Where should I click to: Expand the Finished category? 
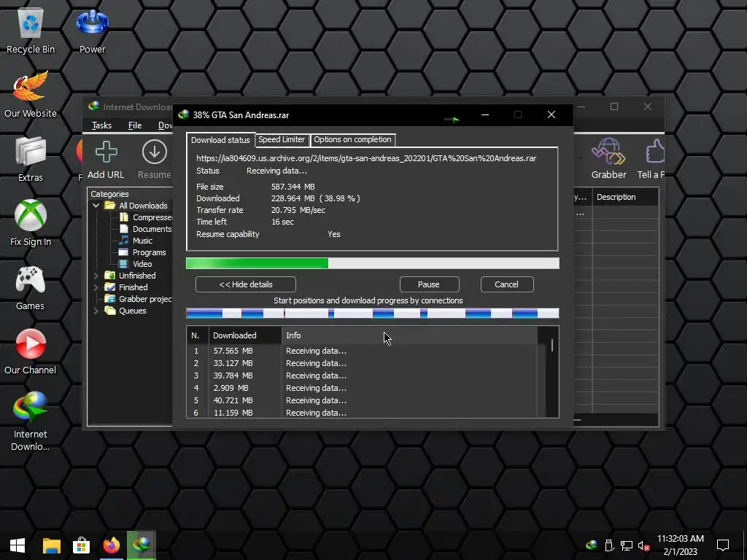96,287
